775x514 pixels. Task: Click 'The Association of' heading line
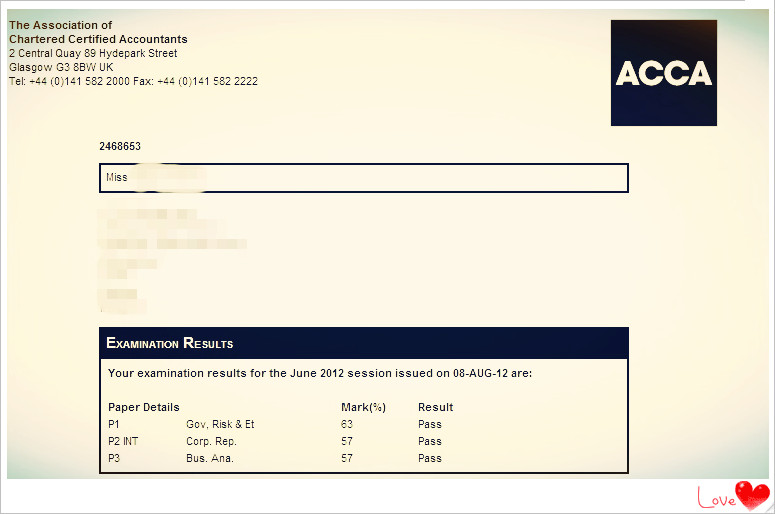click(60, 25)
